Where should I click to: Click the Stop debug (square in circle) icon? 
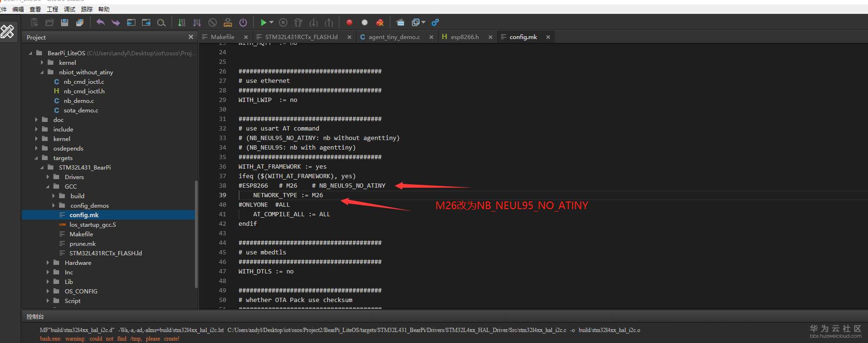click(x=283, y=22)
